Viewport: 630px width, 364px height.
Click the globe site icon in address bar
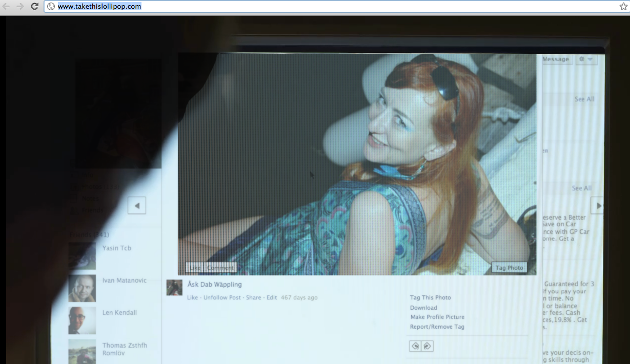(51, 7)
